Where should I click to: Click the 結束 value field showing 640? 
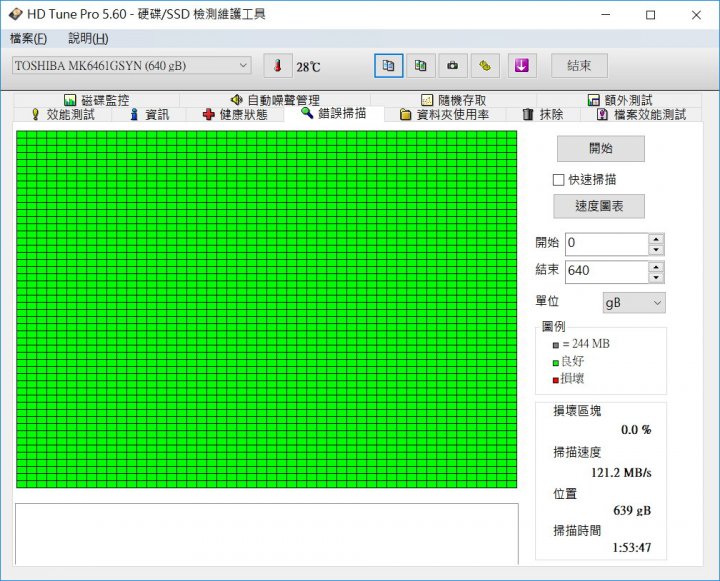(x=607, y=272)
